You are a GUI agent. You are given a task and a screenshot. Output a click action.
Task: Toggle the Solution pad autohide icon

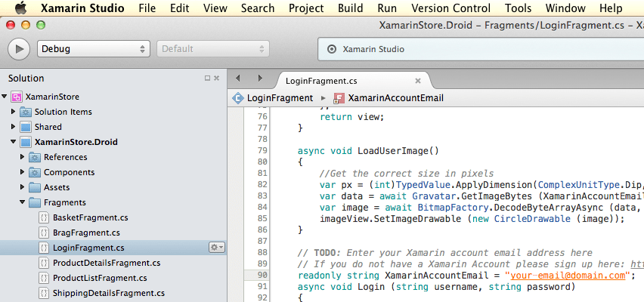tap(207, 78)
